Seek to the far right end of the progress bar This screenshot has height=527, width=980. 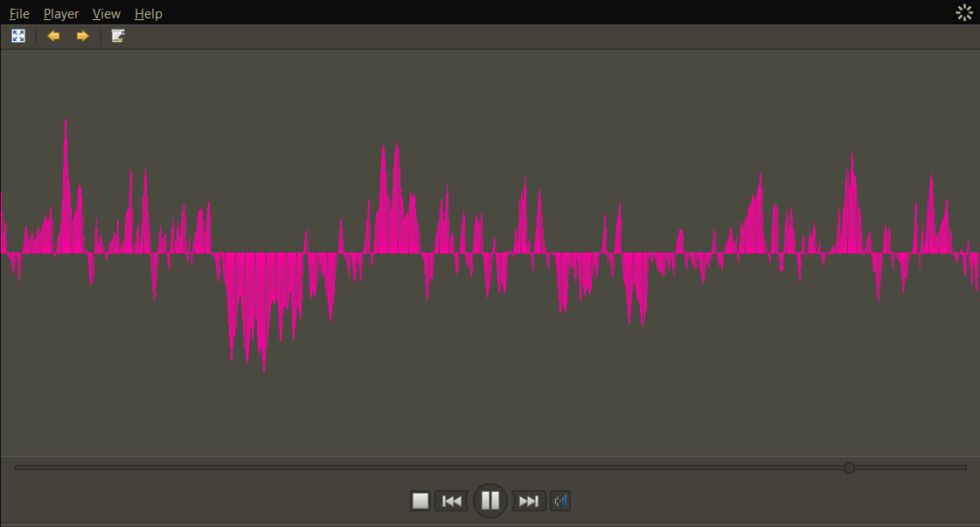tap(965, 468)
